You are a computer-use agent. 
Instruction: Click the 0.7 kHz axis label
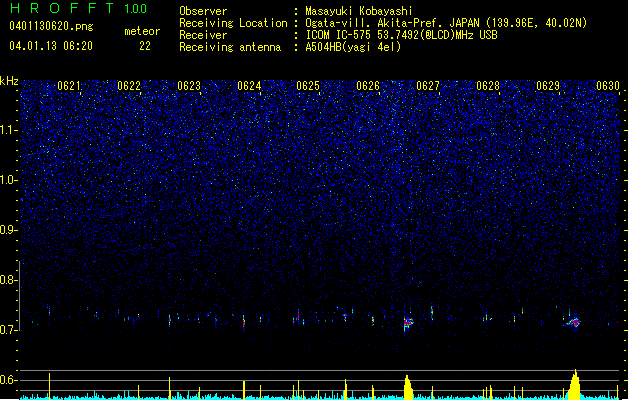pyautogui.click(x=9, y=330)
